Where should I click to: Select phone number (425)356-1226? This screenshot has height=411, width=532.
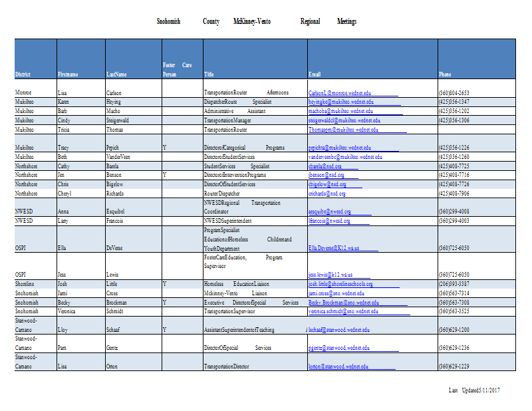pyautogui.click(x=454, y=148)
